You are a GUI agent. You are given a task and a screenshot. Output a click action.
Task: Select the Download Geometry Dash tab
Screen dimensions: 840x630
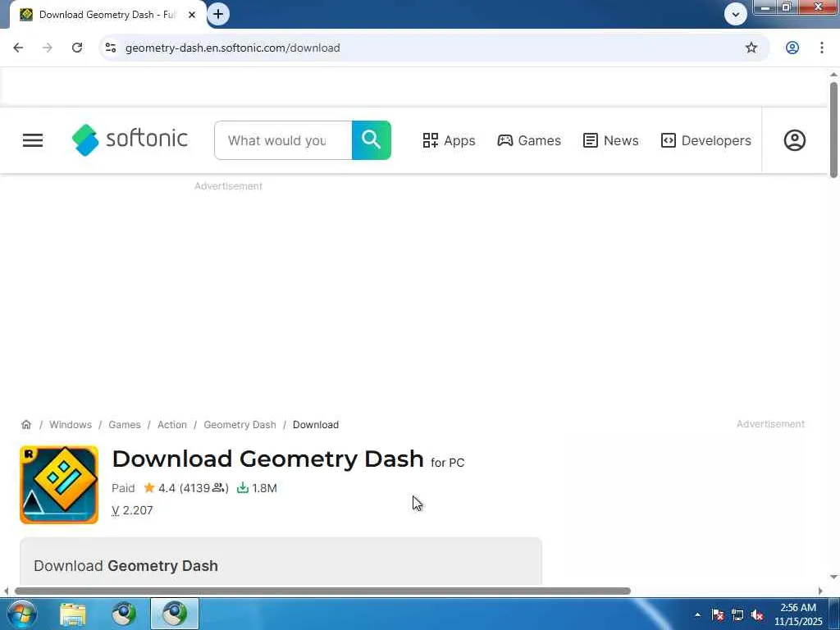107,15
